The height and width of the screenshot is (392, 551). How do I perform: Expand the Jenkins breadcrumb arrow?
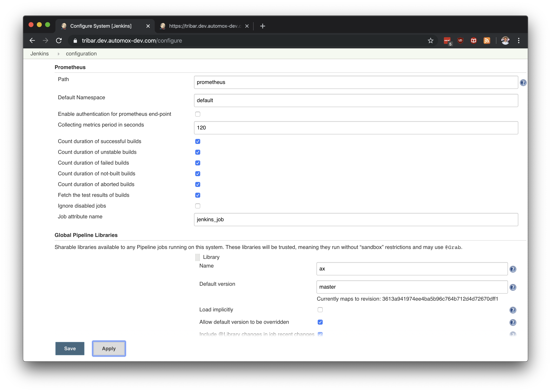coord(59,54)
